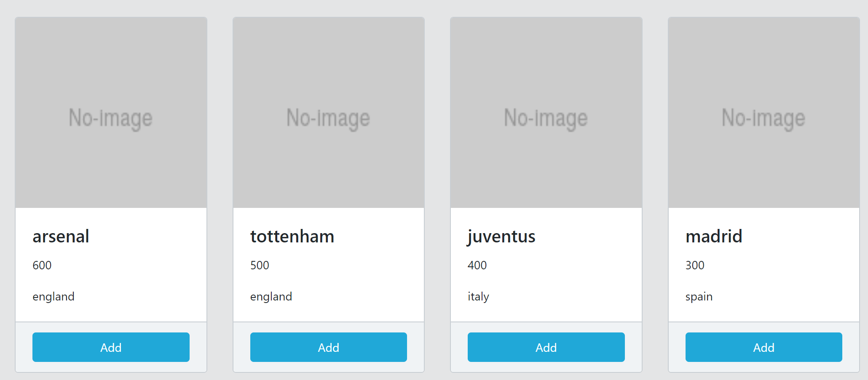
Task: Click the Add button under juventus
Action: 546,347
